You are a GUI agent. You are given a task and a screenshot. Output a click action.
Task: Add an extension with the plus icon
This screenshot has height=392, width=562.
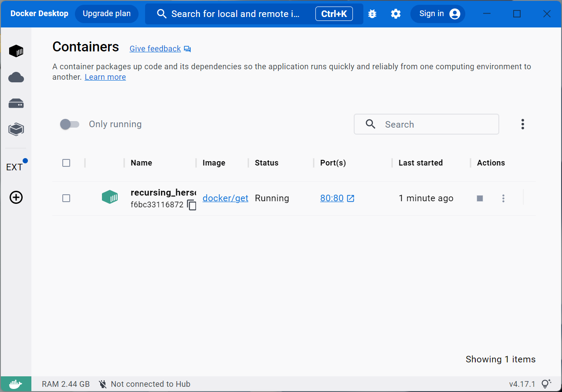[x=16, y=197]
